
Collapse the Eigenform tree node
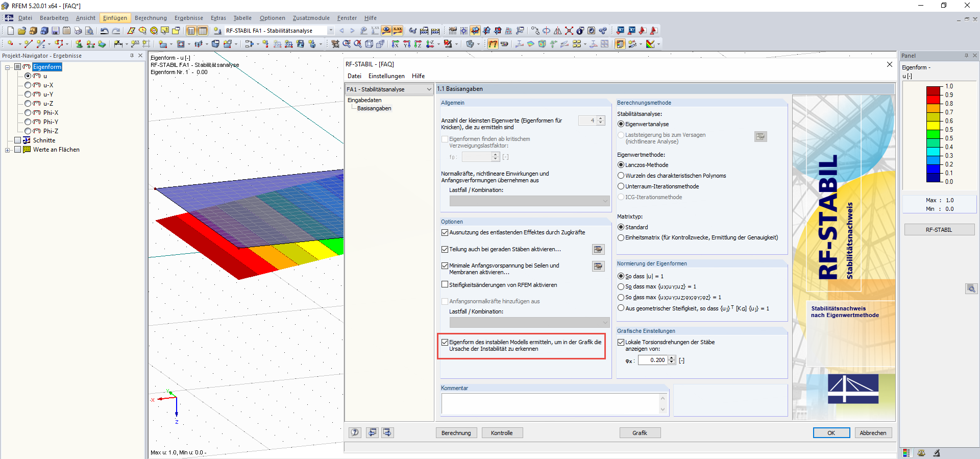pos(8,67)
